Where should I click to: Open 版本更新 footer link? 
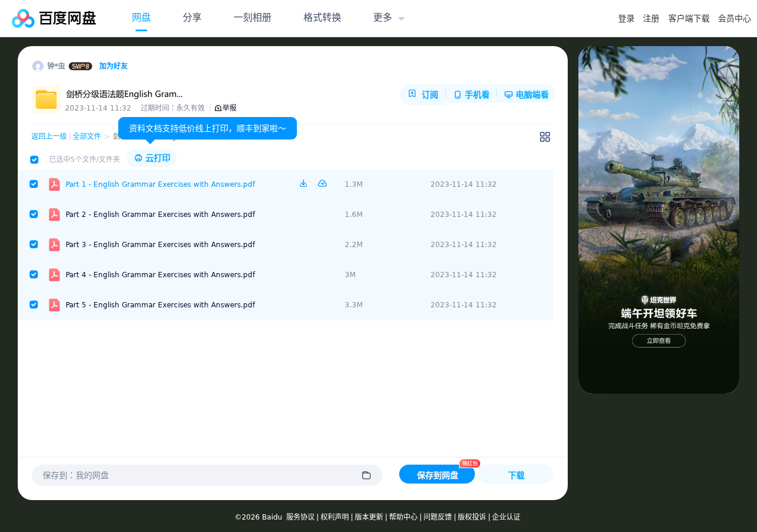pos(369,517)
